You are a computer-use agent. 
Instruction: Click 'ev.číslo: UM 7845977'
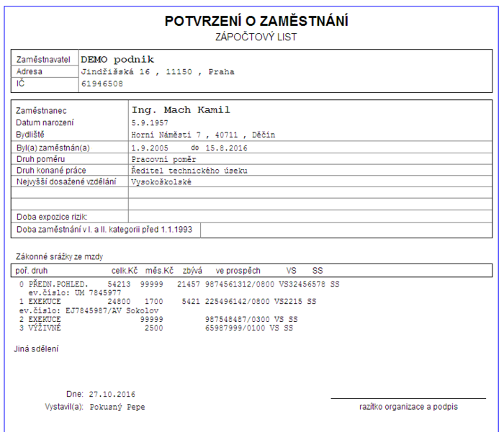point(75,293)
